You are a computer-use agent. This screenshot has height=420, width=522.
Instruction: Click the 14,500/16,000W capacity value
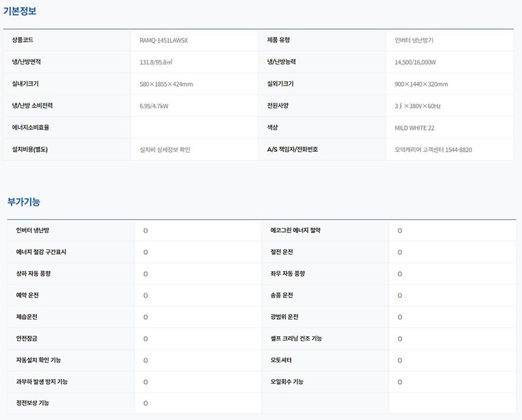[x=415, y=62]
